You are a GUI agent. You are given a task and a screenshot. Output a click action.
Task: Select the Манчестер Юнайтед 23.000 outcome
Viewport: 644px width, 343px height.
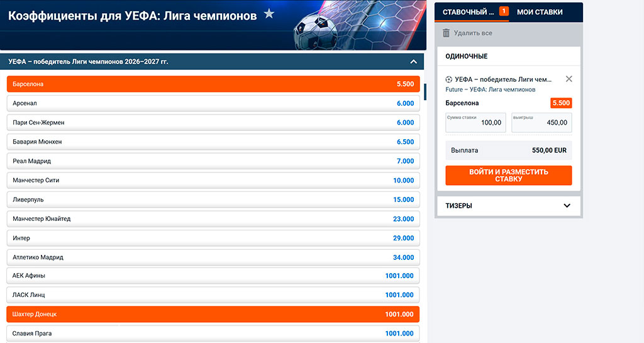[x=213, y=219]
